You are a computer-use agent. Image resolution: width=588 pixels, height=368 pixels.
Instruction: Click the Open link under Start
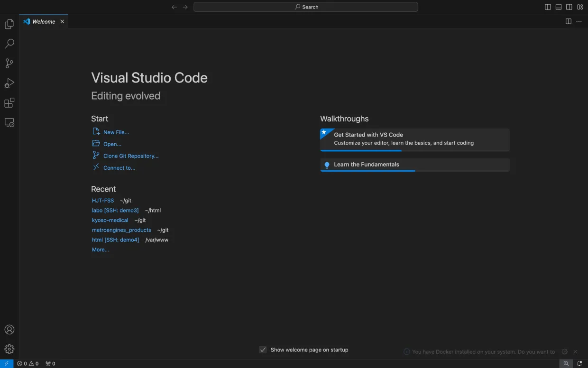click(112, 144)
